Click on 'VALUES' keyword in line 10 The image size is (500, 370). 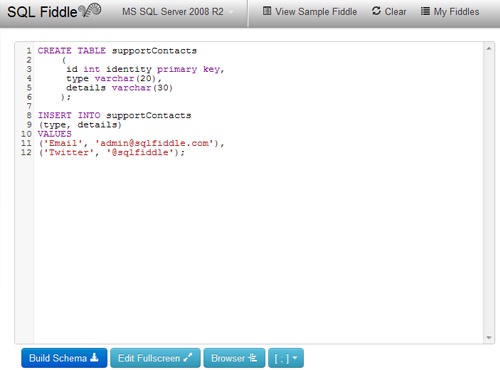pyautogui.click(x=55, y=134)
